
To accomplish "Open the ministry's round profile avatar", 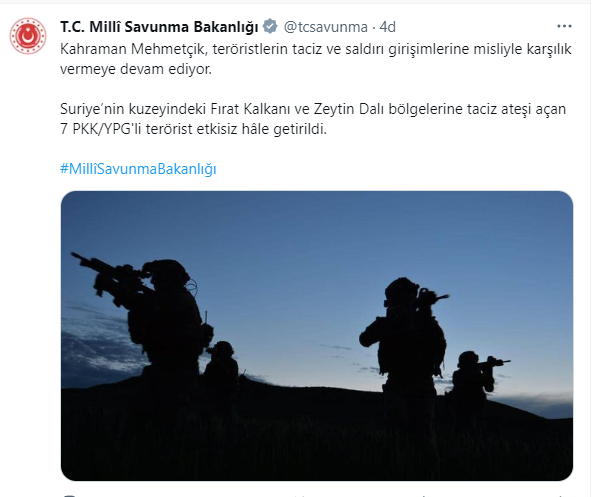I will coord(28,36).
